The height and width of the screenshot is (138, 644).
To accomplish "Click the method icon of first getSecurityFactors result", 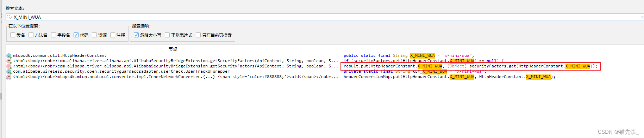I will [x=9, y=61].
